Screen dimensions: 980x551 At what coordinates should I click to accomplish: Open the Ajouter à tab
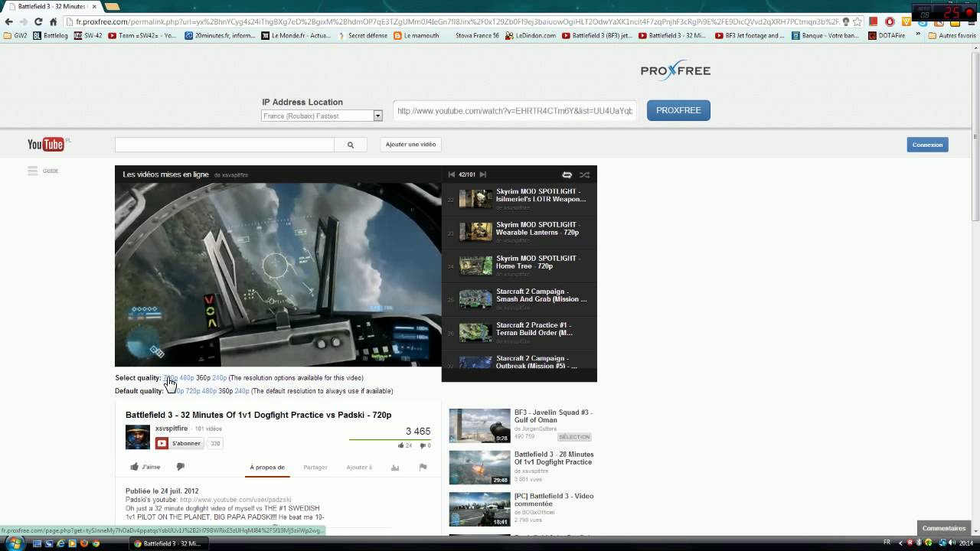click(359, 468)
